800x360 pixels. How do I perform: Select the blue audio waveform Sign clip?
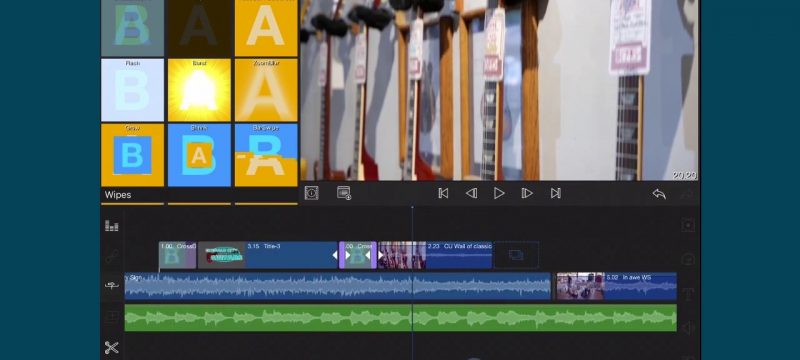[338, 286]
